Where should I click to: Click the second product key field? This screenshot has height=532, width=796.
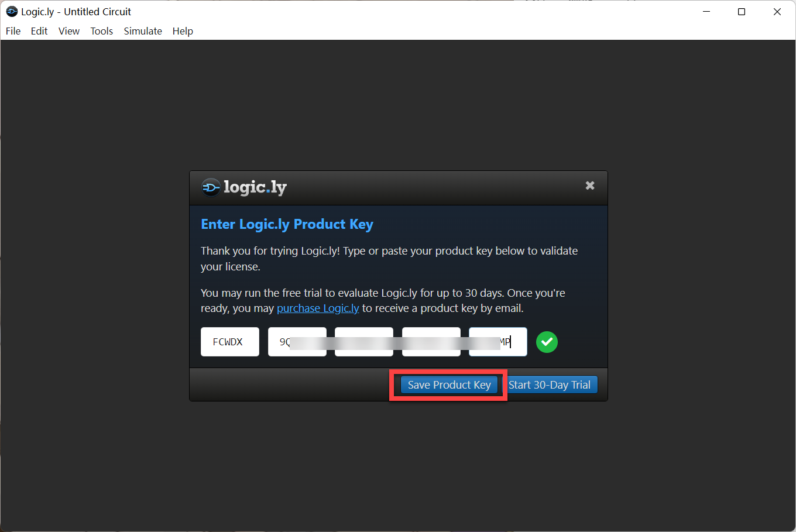(x=297, y=342)
